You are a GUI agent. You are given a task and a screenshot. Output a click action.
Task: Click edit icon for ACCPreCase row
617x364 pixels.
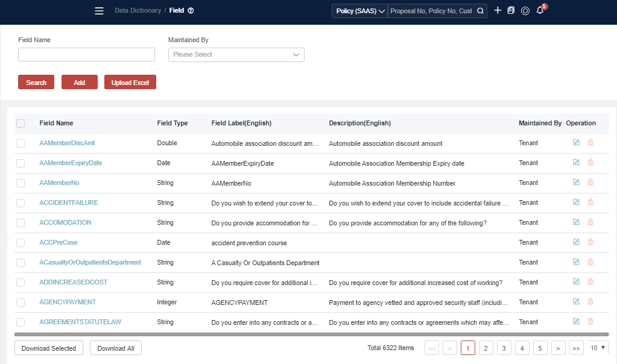576,242
